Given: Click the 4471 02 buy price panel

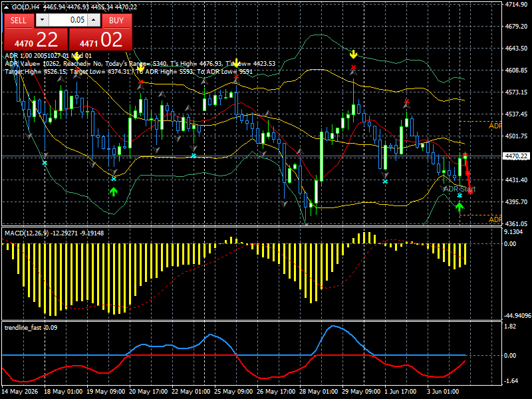Looking at the screenshot, I should [100, 40].
